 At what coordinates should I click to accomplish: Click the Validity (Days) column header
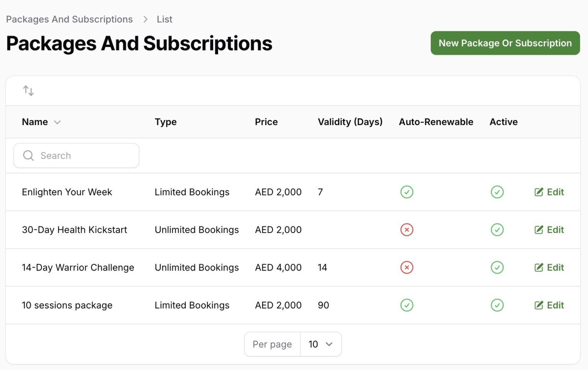[350, 122]
